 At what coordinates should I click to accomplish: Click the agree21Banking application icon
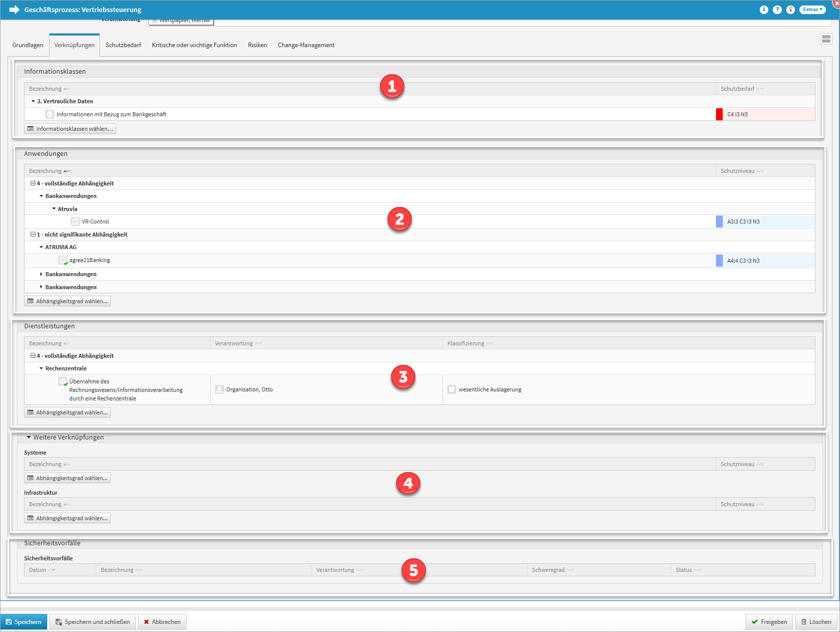coord(63,260)
